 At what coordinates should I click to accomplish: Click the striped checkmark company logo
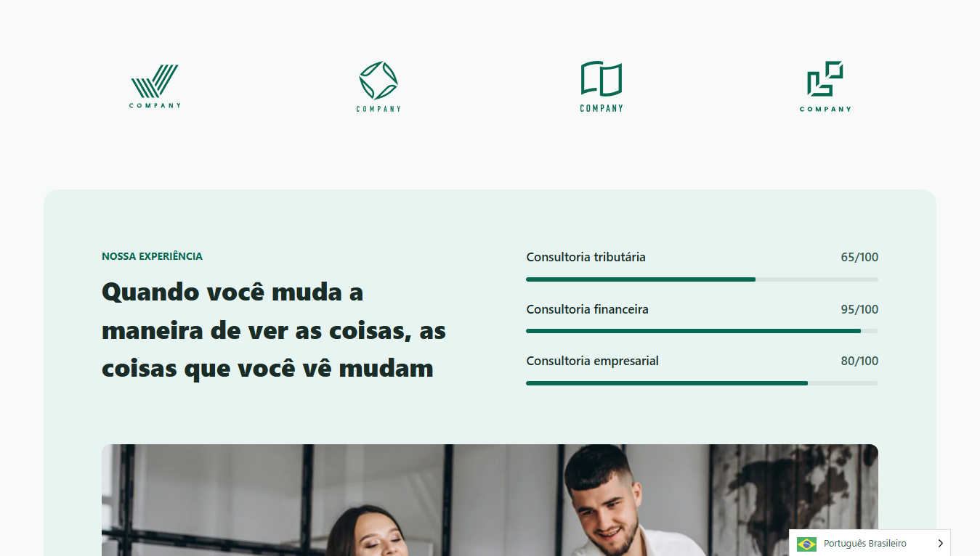point(155,86)
